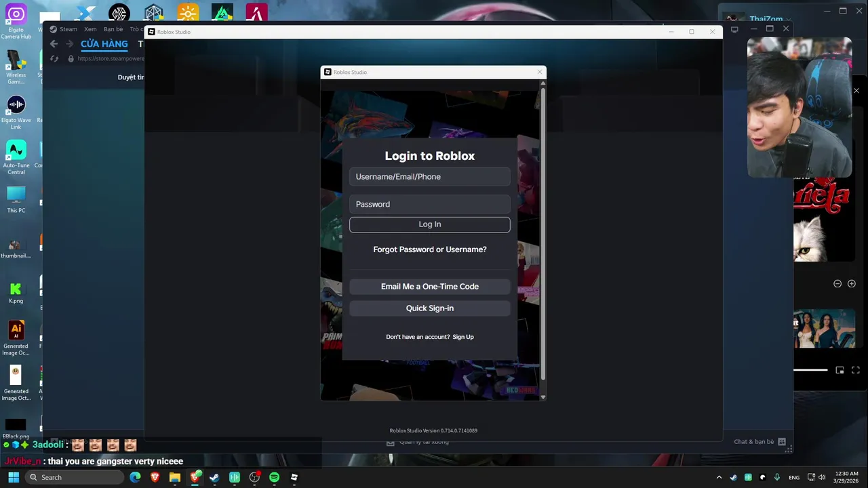Click the Quản lý tải xuống downloads bar in Steam

click(x=417, y=442)
